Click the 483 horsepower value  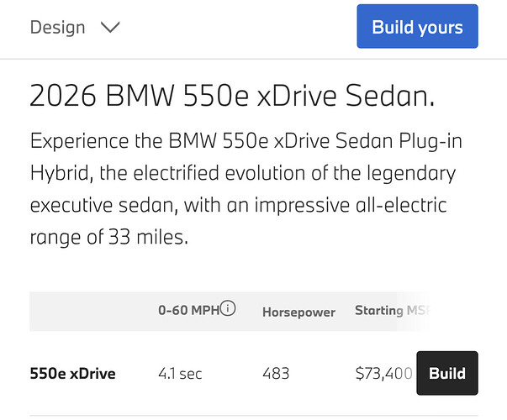point(276,373)
